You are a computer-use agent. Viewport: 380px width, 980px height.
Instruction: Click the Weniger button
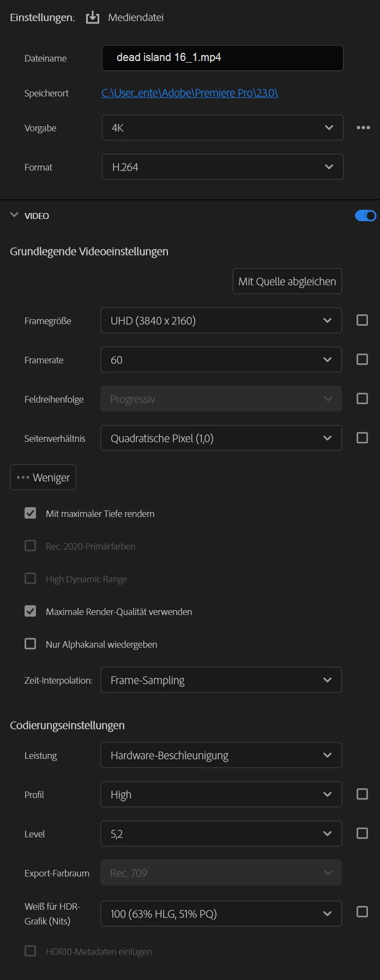click(x=43, y=477)
